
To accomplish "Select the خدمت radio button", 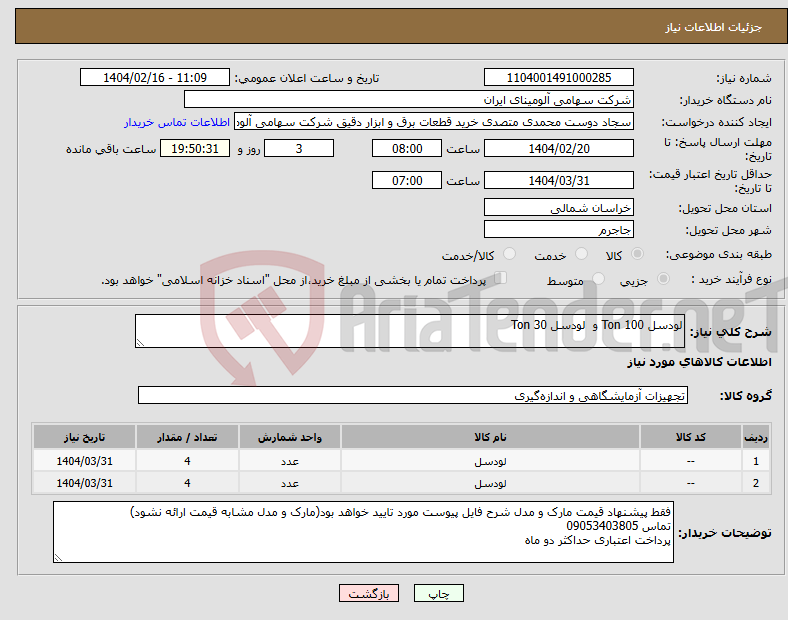I will (581, 254).
